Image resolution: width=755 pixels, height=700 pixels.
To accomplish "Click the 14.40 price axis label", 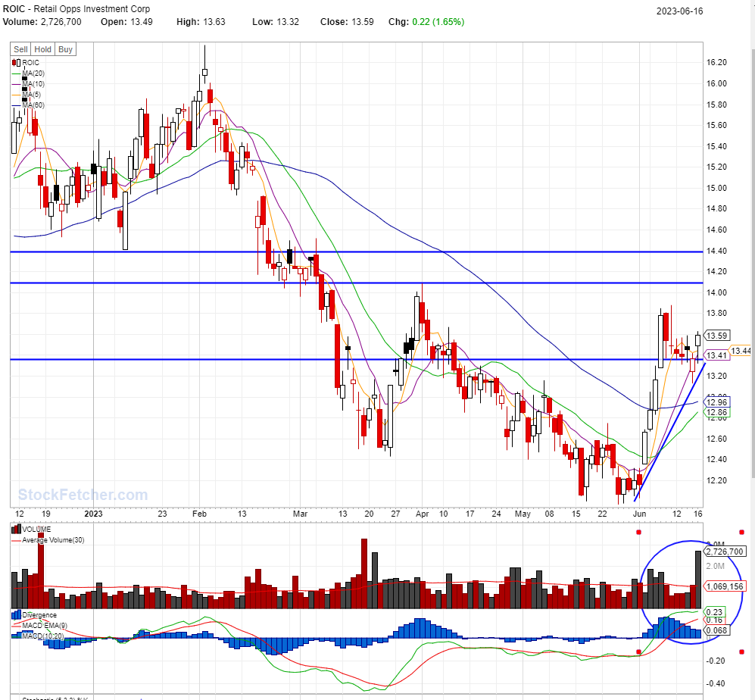I will [716, 251].
